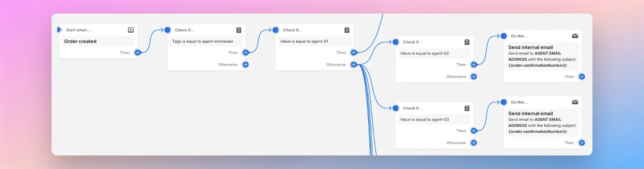The height and width of the screenshot is (169, 644).
Task: Click input connector of upper email action
Action: point(504,36)
